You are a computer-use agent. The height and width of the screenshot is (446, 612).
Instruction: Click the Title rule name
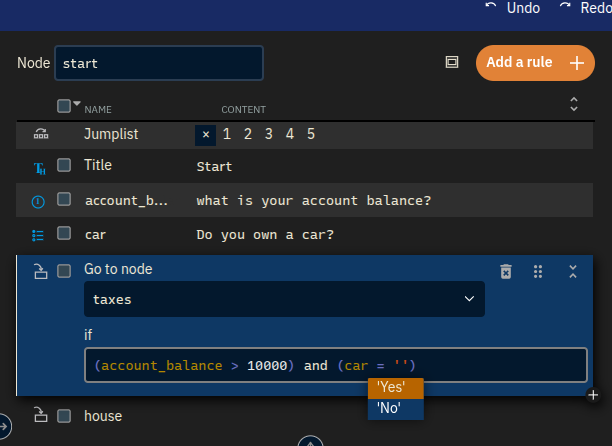click(98, 165)
